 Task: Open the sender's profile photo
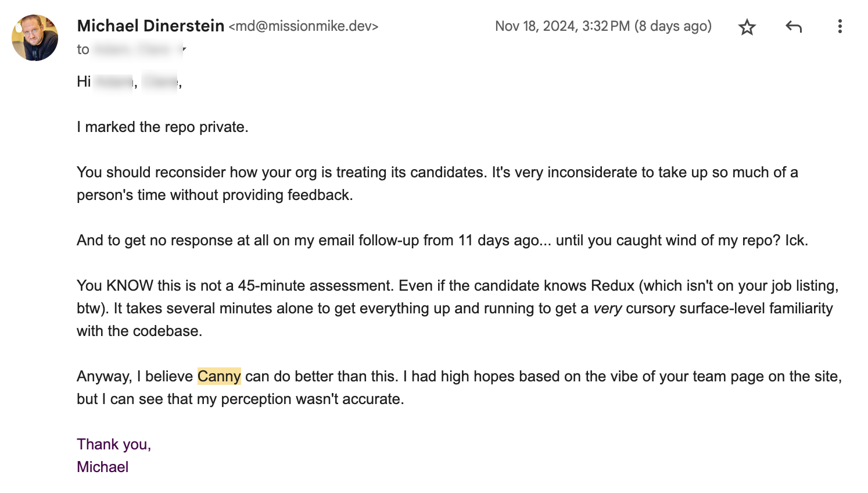35,38
